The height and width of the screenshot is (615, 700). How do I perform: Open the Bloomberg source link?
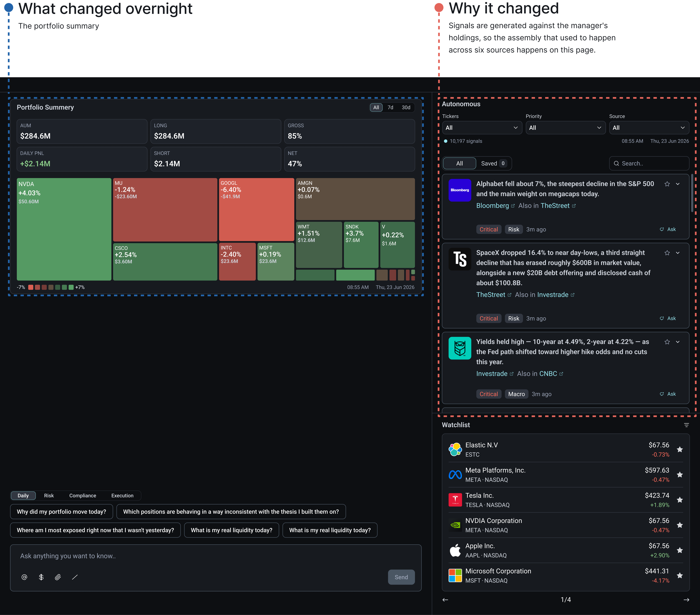click(496, 206)
